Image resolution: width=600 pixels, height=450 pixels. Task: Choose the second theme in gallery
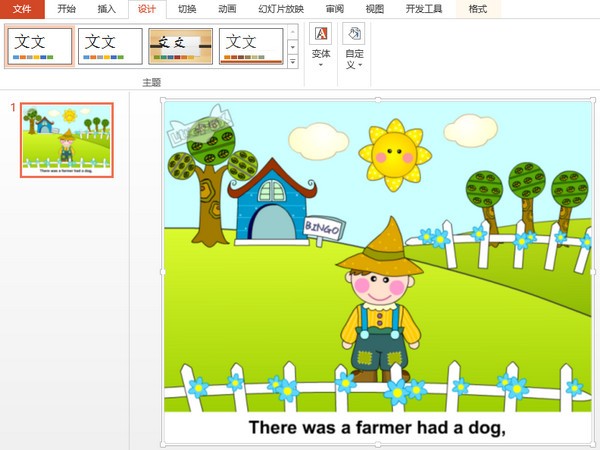click(x=110, y=46)
